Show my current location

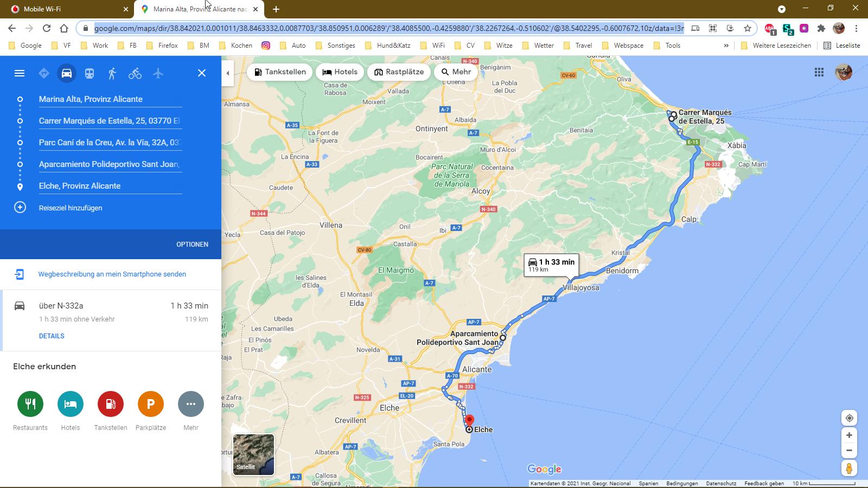[850, 418]
